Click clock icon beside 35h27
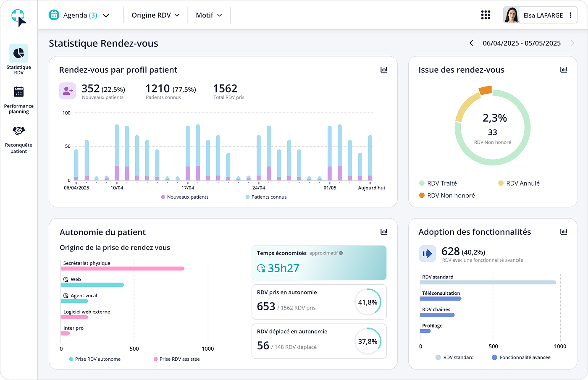Viewport: 588px width, 380px height. pyautogui.click(x=261, y=268)
